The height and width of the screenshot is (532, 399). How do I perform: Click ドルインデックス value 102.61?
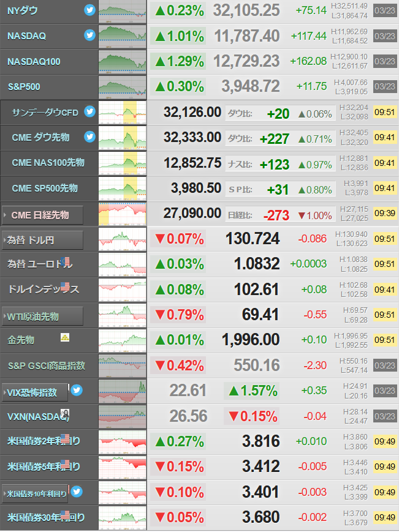point(256,290)
